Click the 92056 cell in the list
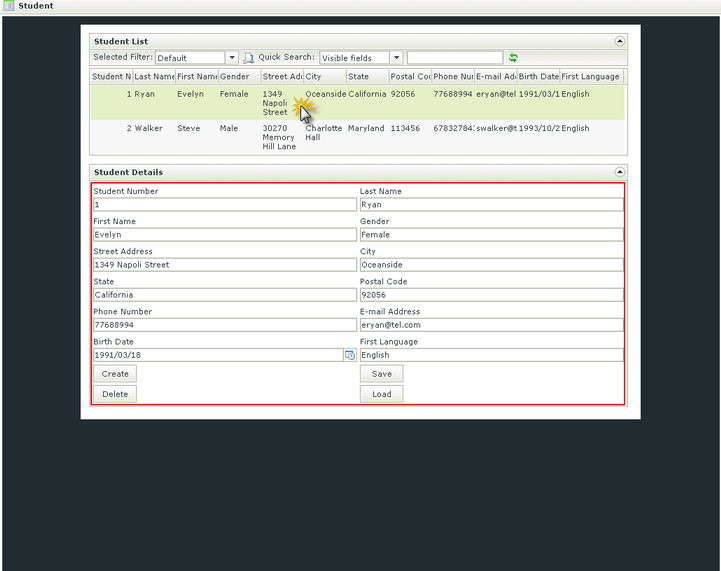 [x=403, y=94]
